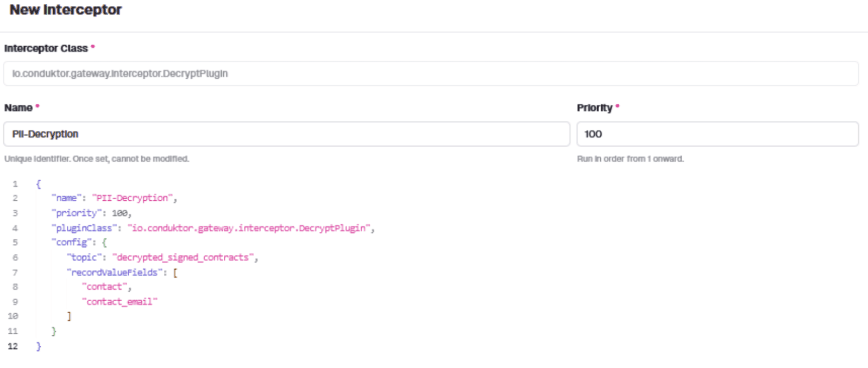Click the "name" key in JSON editor
The image size is (868, 368).
(x=66, y=198)
